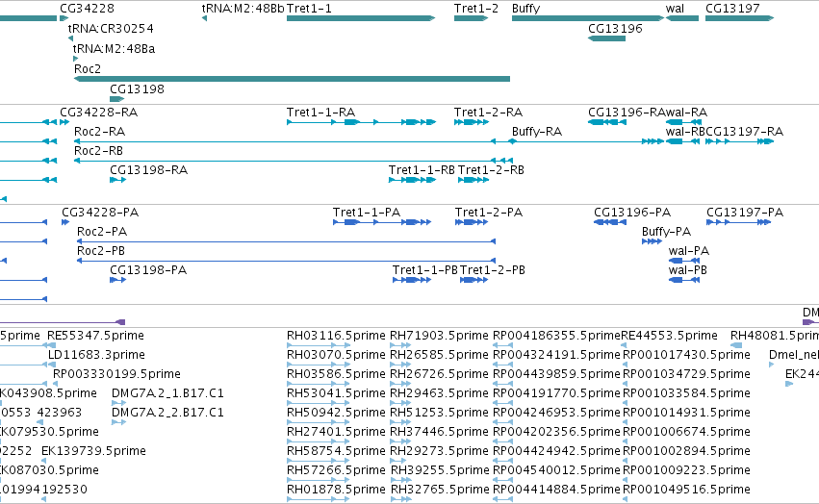Screen dimensions: 819x504
Task: Select EST RE44553.5prime
Action: click(669, 336)
